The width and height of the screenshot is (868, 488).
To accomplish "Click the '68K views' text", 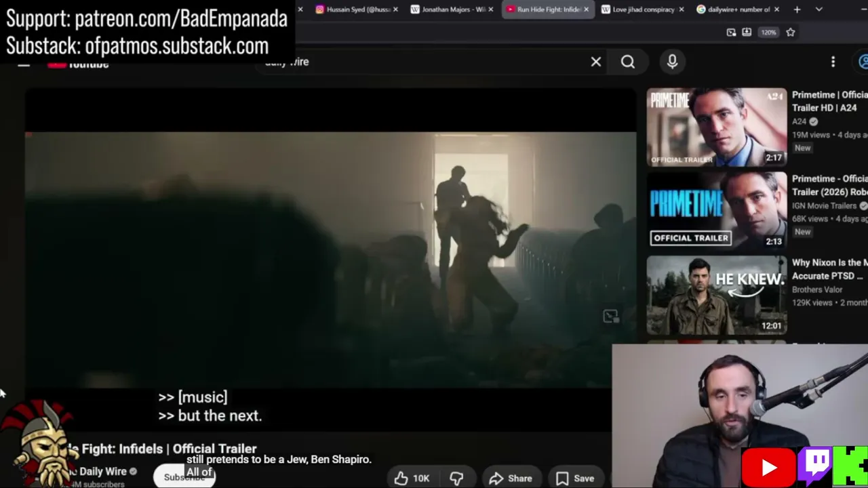I will point(812,219).
